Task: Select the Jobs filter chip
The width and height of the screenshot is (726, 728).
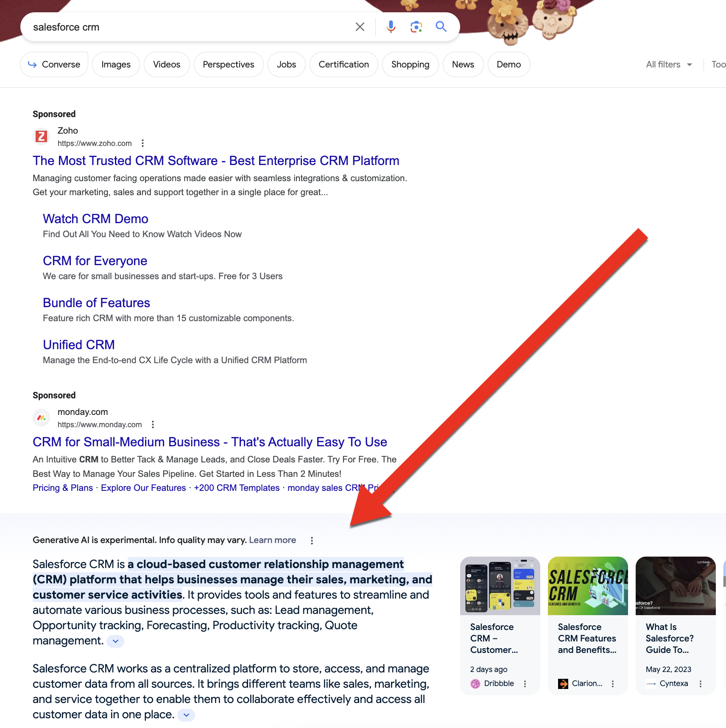Action: point(287,64)
